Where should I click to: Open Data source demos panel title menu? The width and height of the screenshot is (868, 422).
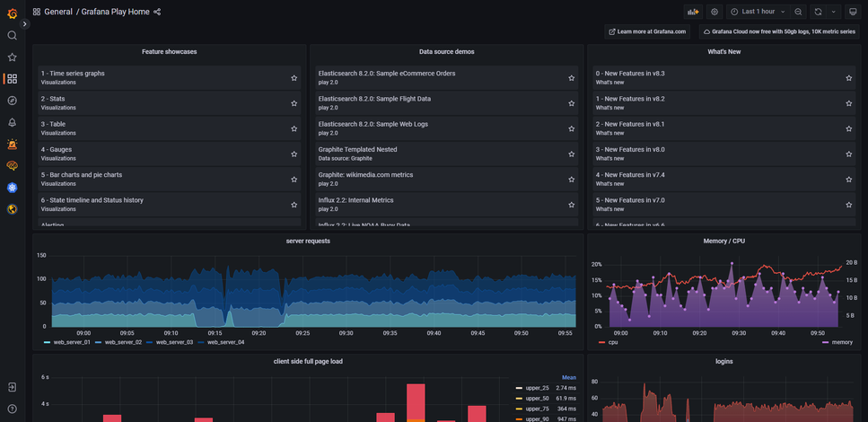click(446, 51)
